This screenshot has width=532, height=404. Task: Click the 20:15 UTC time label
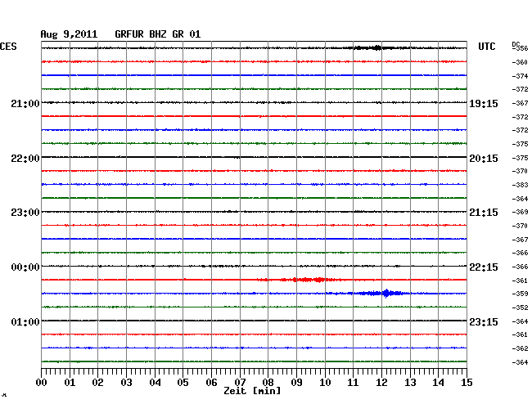[484, 159]
